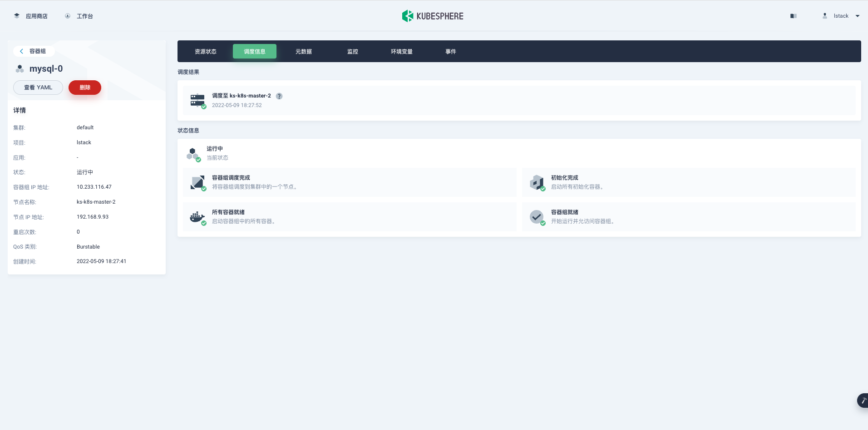This screenshot has width=868, height=430.
Task: Open the 应用商店 link
Action: point(37,16)
